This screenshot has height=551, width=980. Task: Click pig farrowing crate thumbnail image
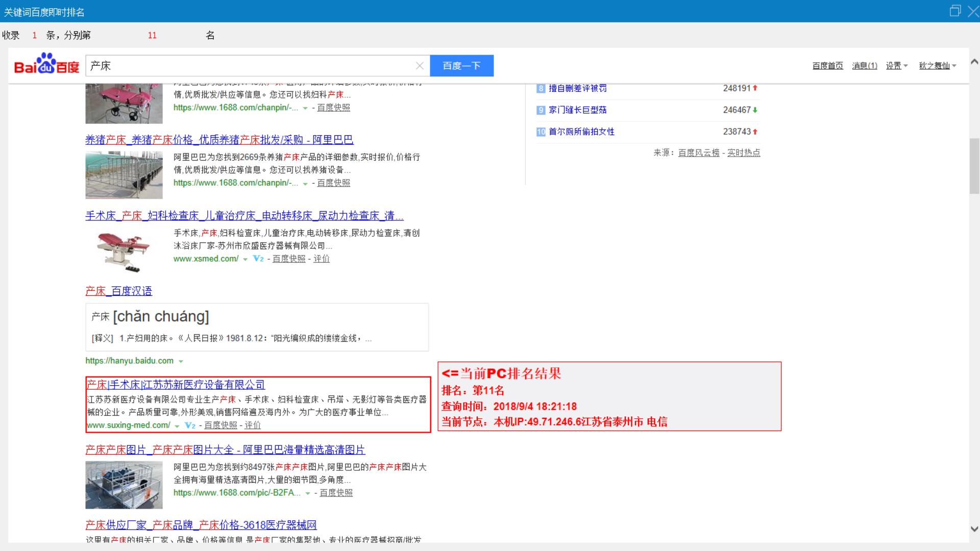(x=124, y=175)
